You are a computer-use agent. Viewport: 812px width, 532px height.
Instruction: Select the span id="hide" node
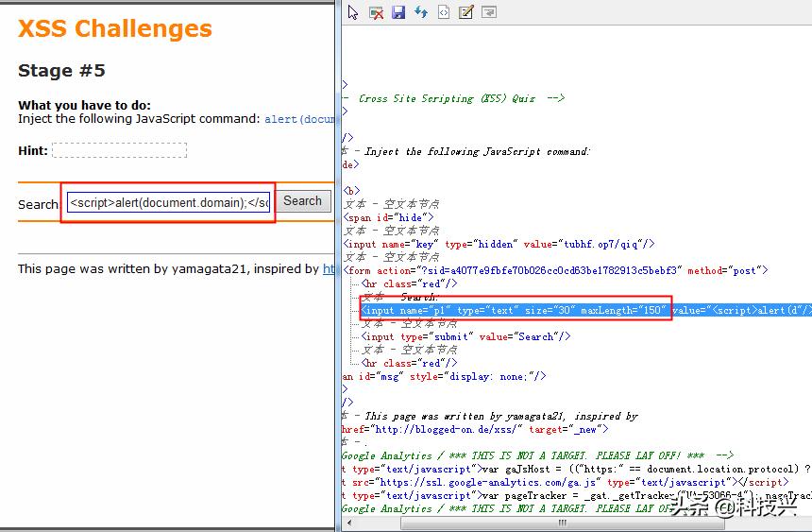pos(388,217)
